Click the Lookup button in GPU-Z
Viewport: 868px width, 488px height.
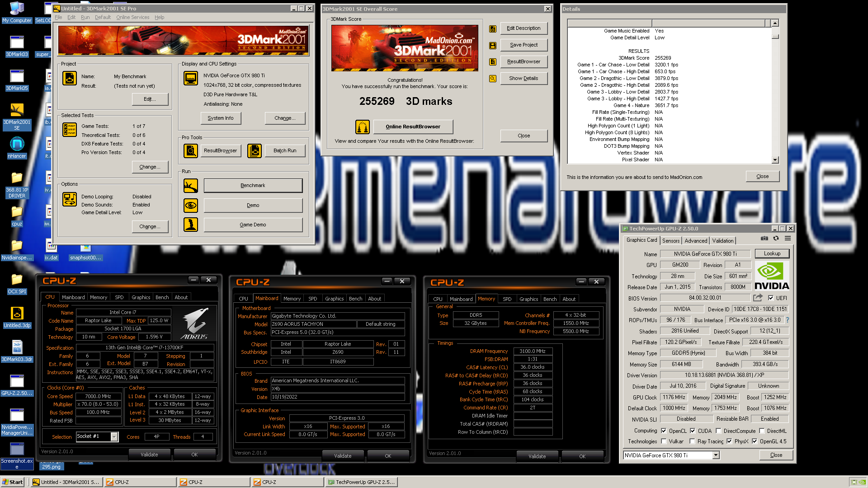[x=772, y=253]
